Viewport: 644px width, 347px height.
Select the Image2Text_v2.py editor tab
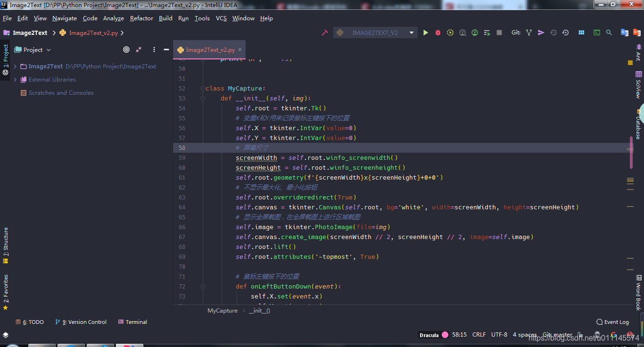(x=210, y=50)
